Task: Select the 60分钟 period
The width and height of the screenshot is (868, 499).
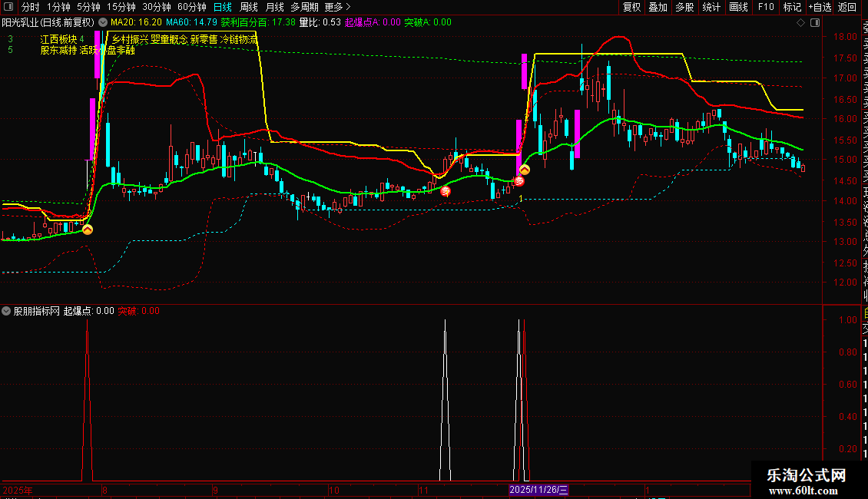Action: pos(191,7)
